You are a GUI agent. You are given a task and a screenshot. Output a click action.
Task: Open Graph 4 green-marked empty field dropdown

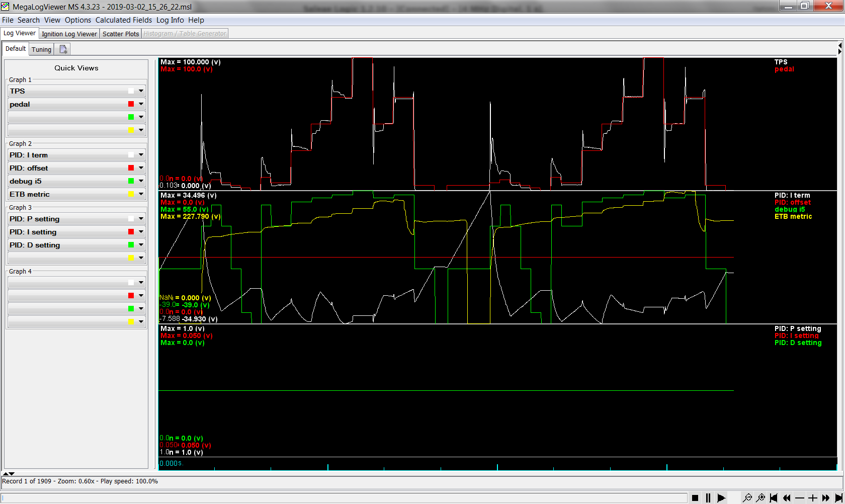141,309
